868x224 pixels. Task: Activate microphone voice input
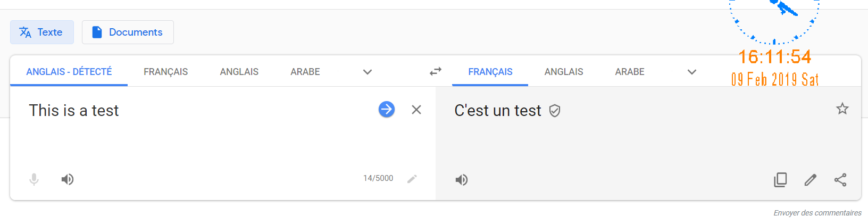34,179
